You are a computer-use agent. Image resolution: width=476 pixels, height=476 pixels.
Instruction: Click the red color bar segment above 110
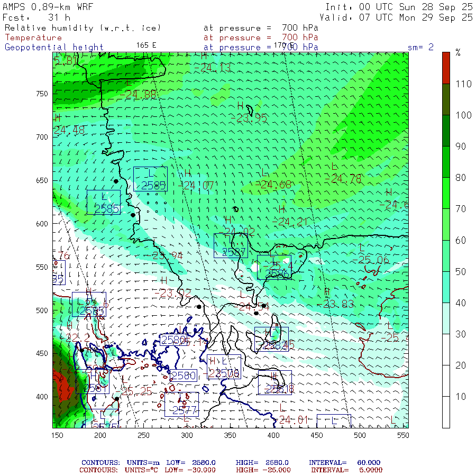(446, 68)
